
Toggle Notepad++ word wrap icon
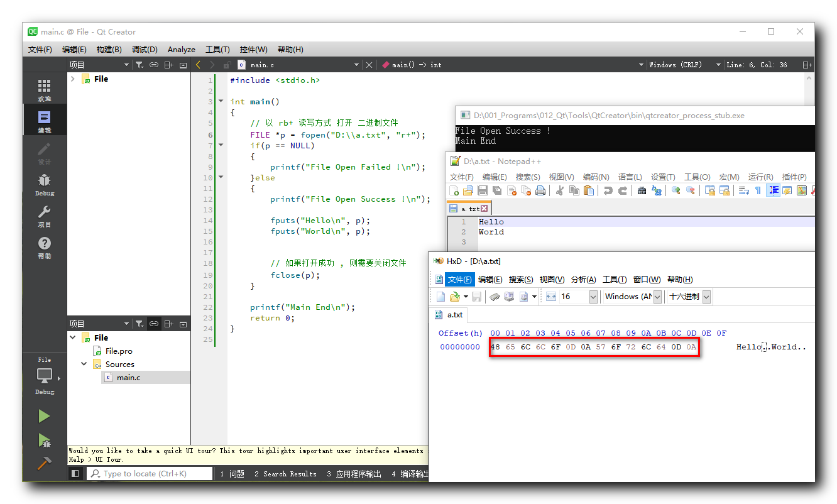743,190
